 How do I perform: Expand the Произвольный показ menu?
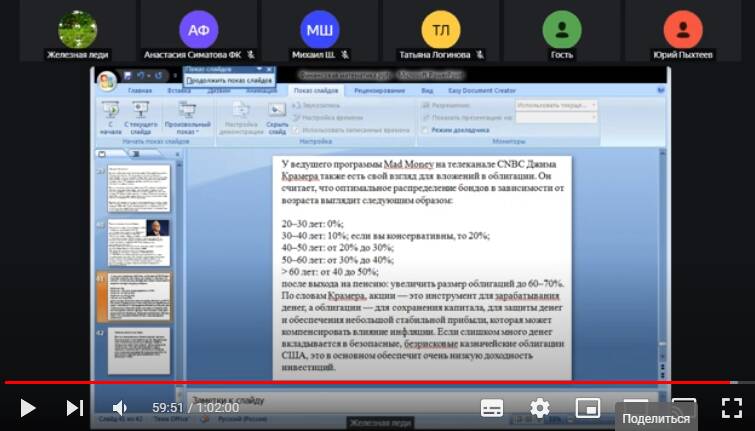(x=187, y=118)
